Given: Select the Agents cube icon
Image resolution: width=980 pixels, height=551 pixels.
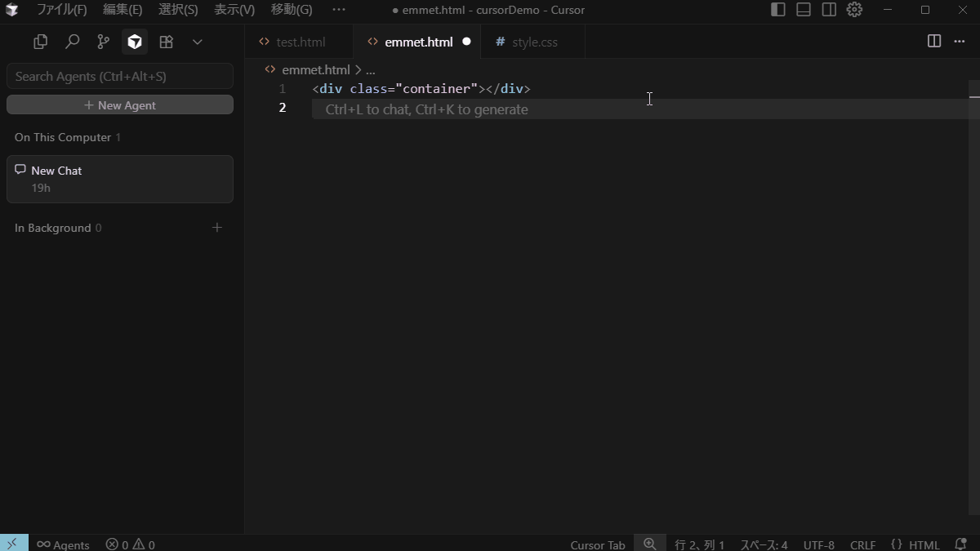Looking at the screenshot, I should (135, 42).
